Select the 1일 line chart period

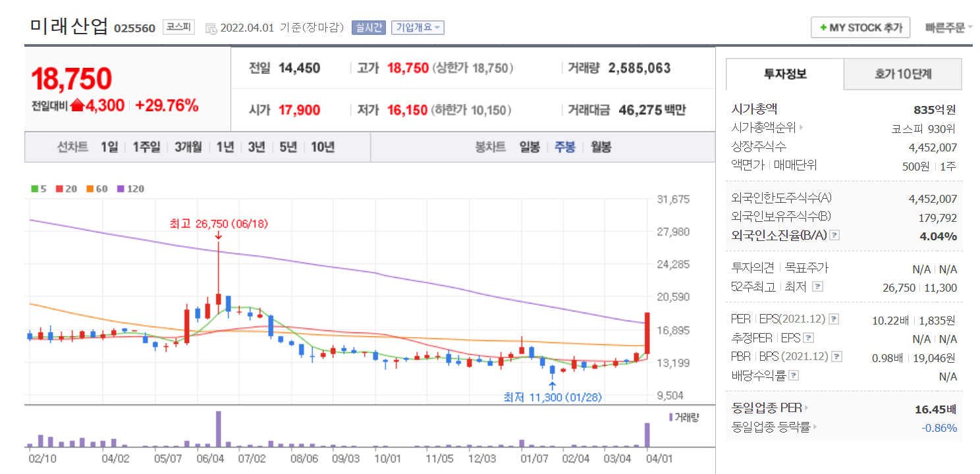[x=109, y=147]
